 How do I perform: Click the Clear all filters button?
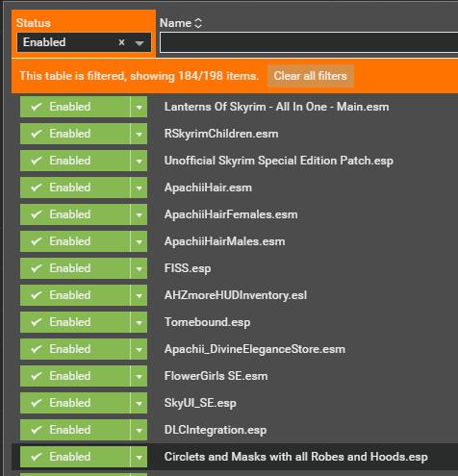311,76
